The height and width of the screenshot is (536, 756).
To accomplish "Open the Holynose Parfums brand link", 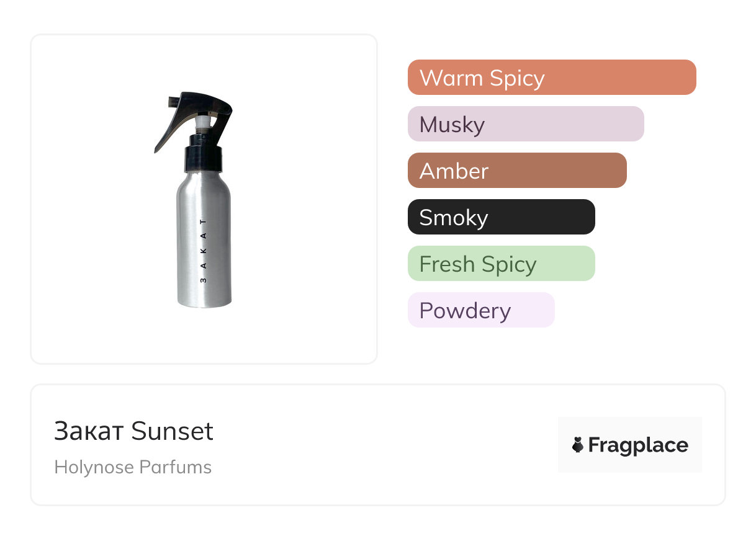I will 133,467.
